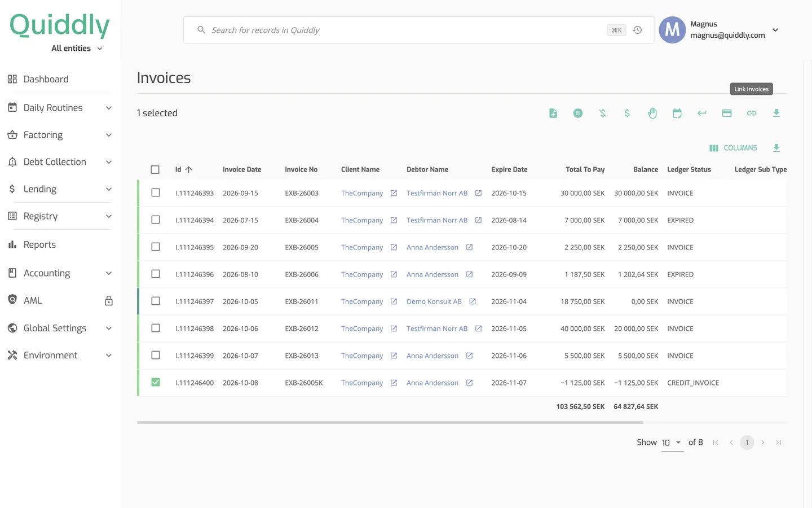812x508 pixels.
Task: Open the All entities dropdown
Action: pos(77,49)
